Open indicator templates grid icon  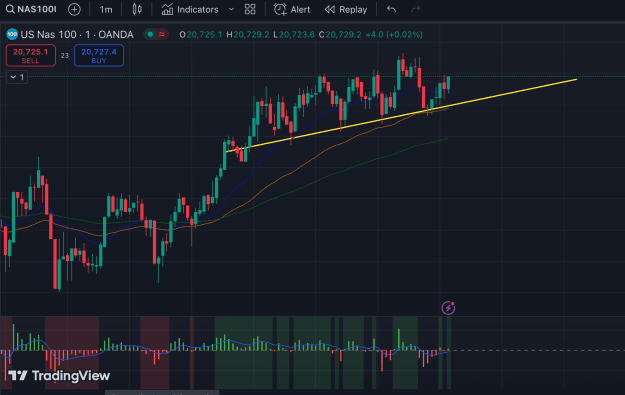tap(250, 9)
